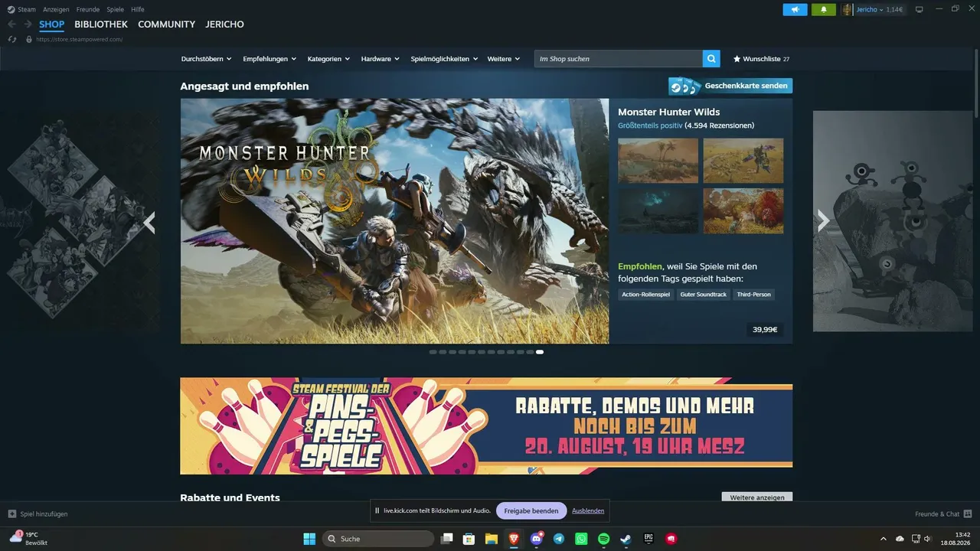The height and width of the screenshot is (551, 980).
Task: Open the volume speaker tray icon
Action: point(927,539)
